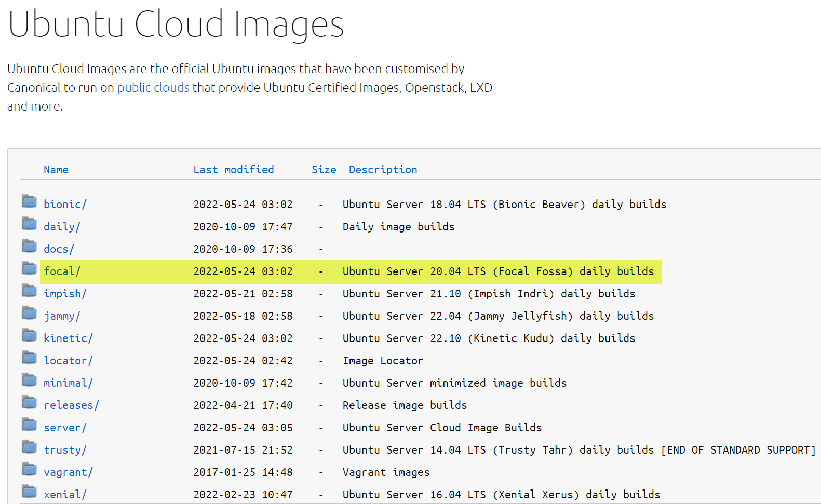Sort the listing by Size header
The width and height of the screenshot is (821, 504).
(324, 170)
